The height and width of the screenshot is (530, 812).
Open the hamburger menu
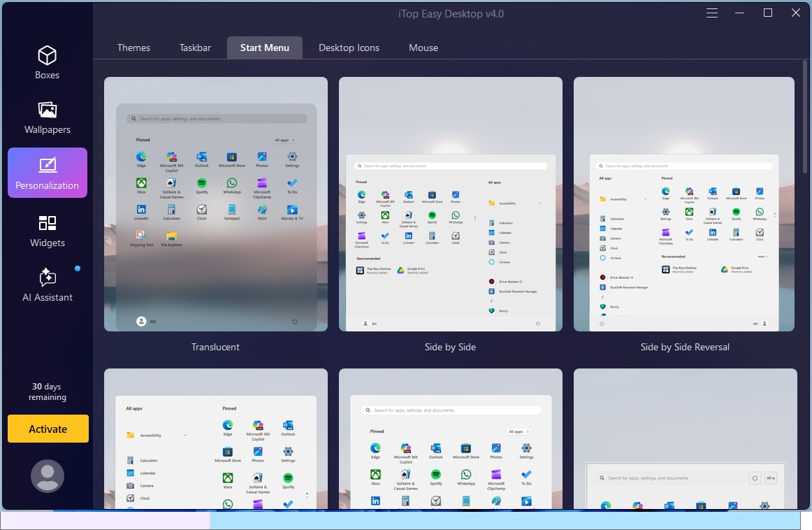(711, 13)
